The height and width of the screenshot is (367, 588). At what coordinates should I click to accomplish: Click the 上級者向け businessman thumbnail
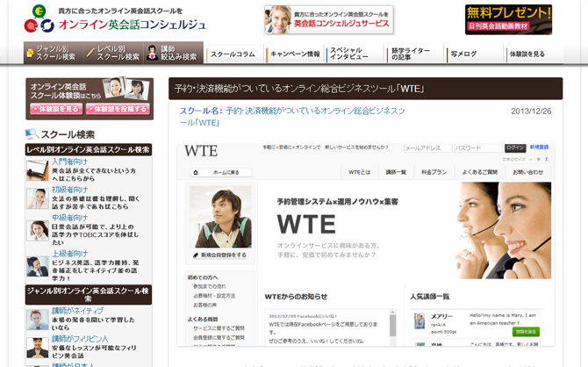pyautogui.click(x=38, y=266)
